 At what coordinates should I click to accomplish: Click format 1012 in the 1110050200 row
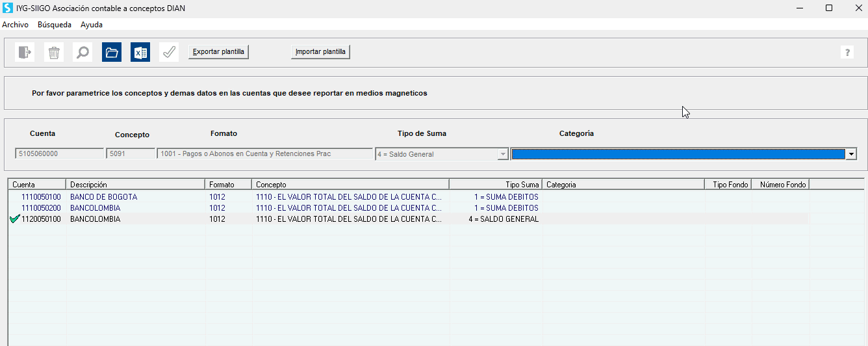pos(217,208)
